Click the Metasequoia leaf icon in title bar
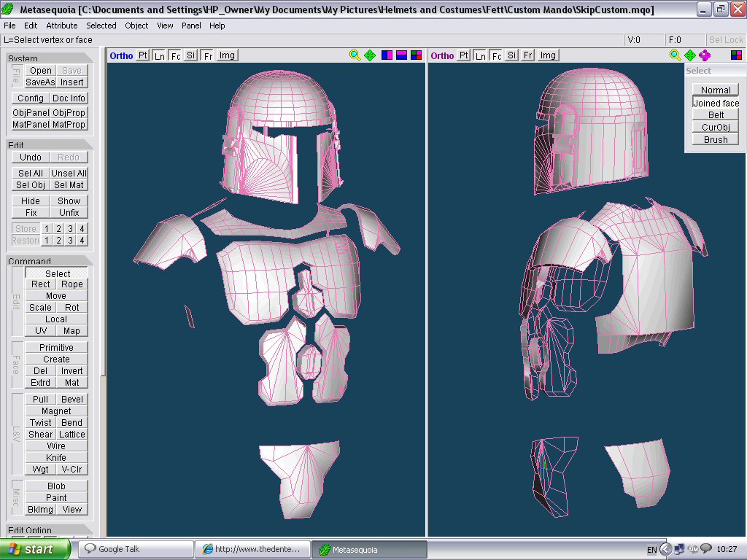Viewport: 747px width, 560px height. pos(8,9)
